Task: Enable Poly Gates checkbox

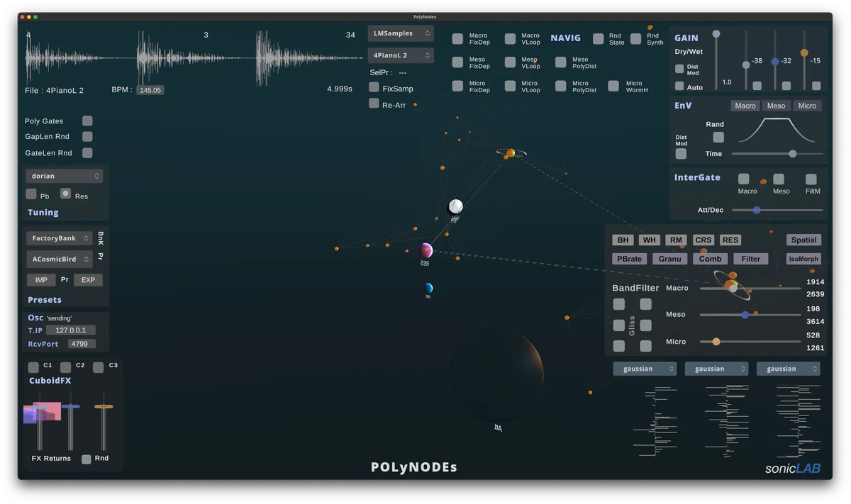Action: coord(87,121)
